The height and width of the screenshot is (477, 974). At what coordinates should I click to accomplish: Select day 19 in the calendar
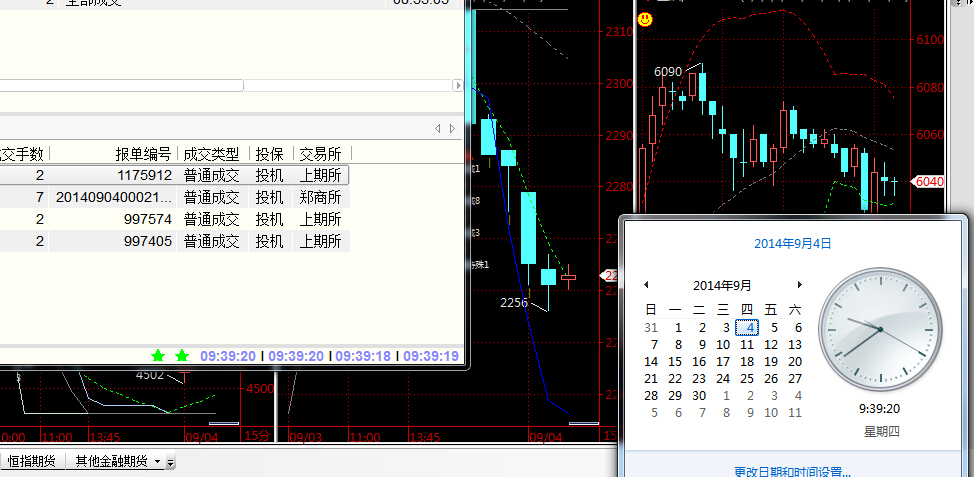pyautogui.click(x=771, y=361)
